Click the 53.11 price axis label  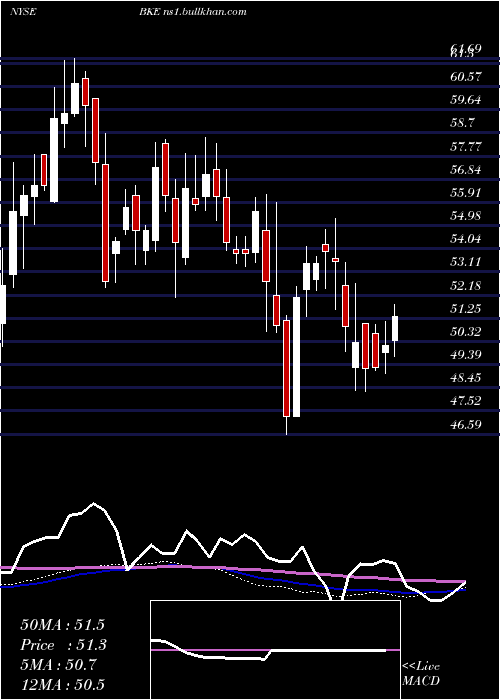466,262
